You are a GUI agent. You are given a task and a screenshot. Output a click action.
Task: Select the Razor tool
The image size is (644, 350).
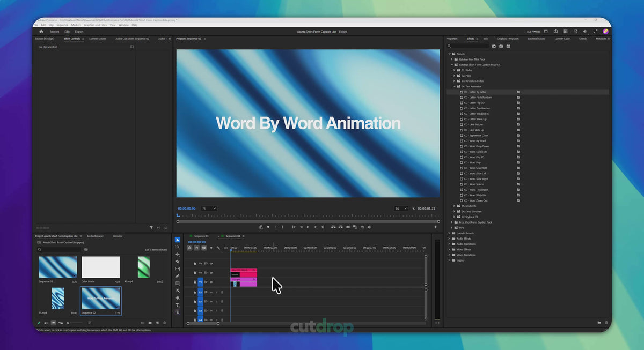pyautogui.click(x=178, y=262)
